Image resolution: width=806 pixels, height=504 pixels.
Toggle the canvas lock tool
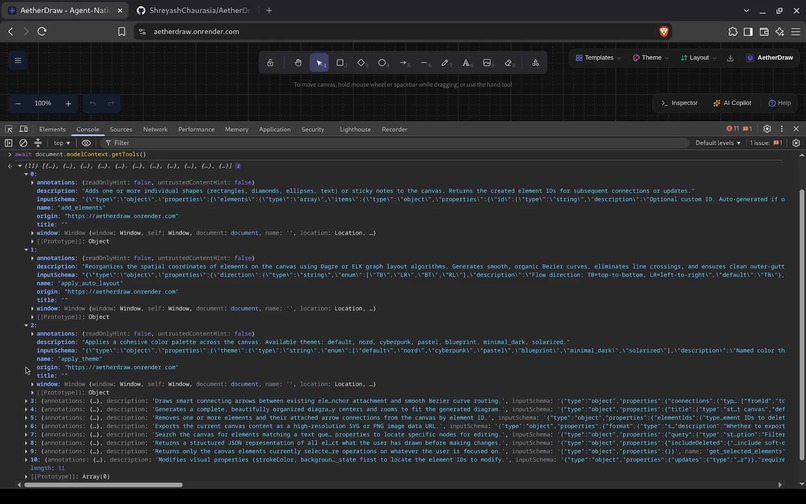click(x=270, y=63)
